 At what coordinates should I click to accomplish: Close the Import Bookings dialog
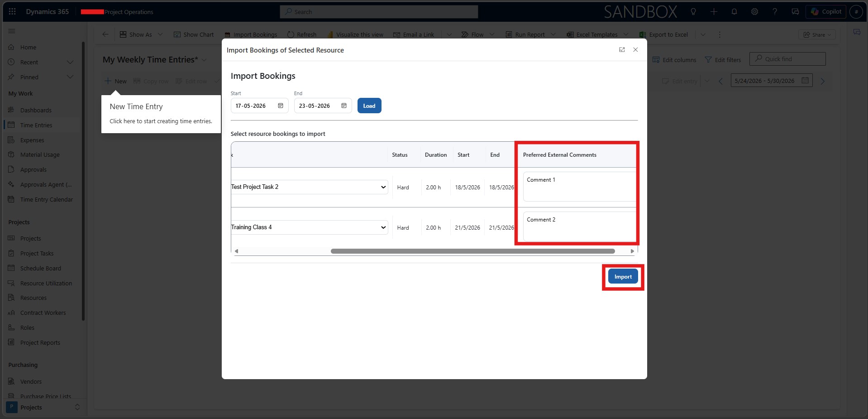pyautogui.click(x=635, y=50)
